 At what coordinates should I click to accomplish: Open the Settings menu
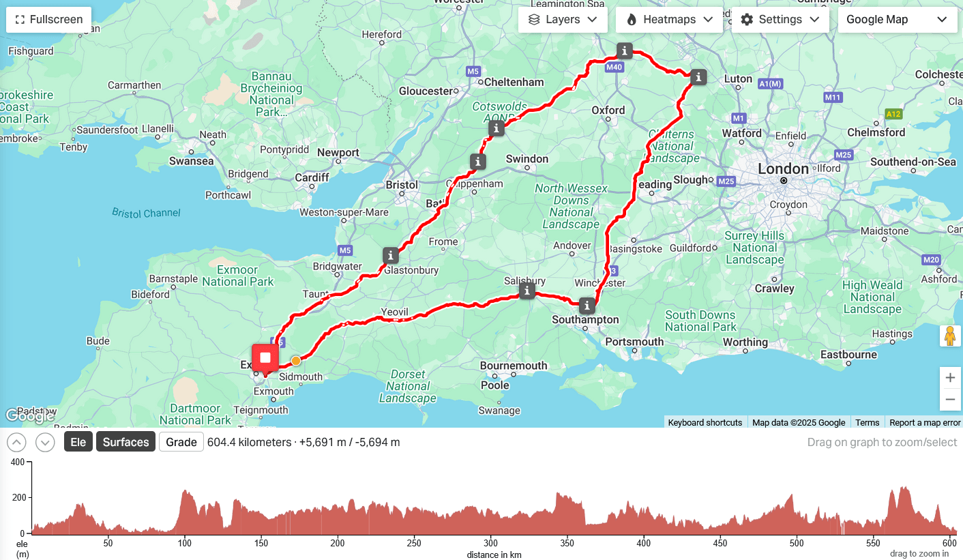point(780,19)
